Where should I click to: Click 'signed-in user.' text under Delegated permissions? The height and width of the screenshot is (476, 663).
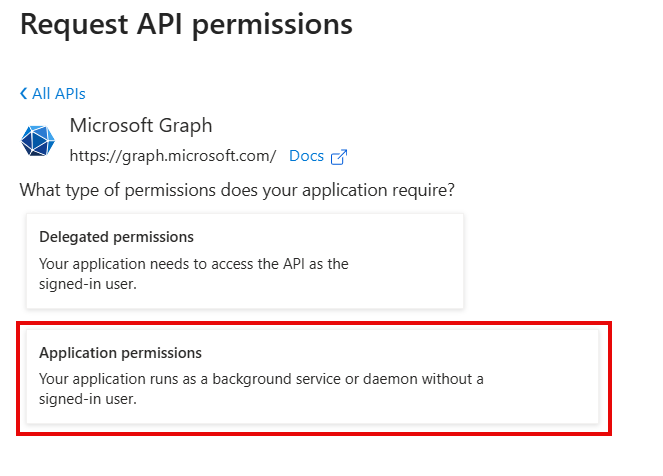87,283
